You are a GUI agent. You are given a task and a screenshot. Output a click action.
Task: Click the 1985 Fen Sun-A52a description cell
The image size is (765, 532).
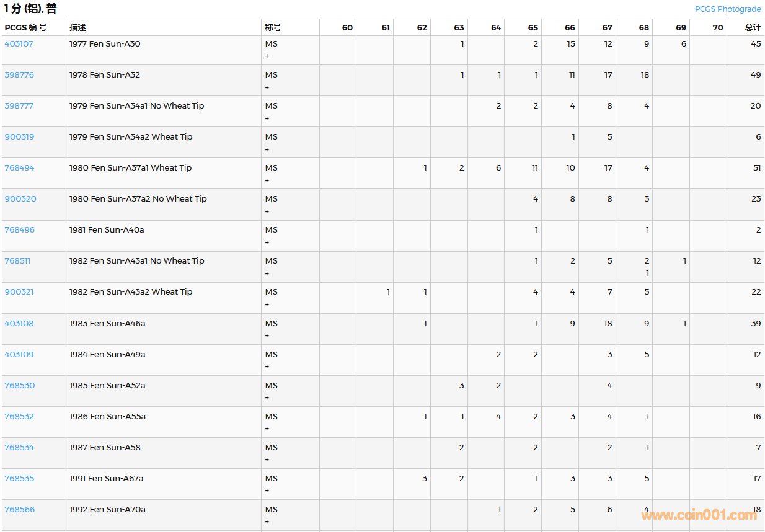pos(107,386)
